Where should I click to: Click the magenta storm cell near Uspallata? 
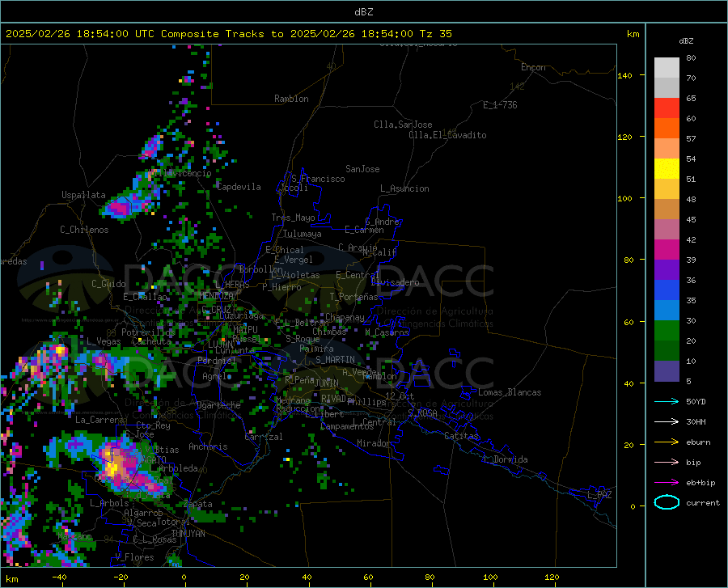[121, 207]
